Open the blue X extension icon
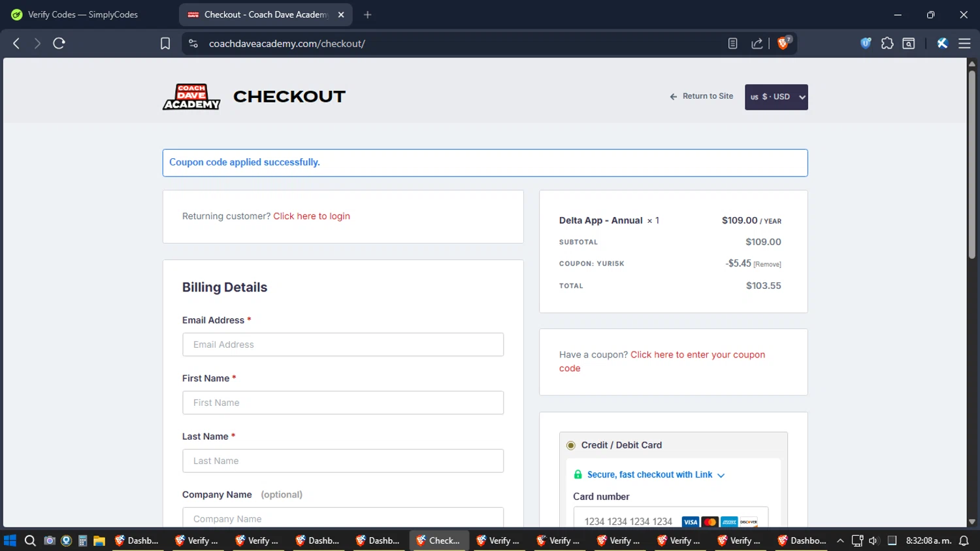This screenshot has width=980, height=551. click(942, 43)
